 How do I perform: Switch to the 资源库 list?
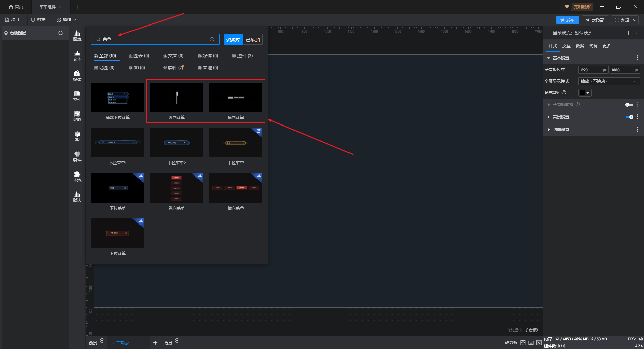[233, 40]
